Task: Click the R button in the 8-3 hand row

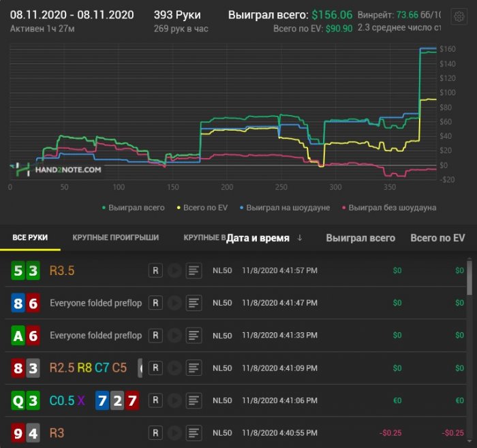Action: 155,368
